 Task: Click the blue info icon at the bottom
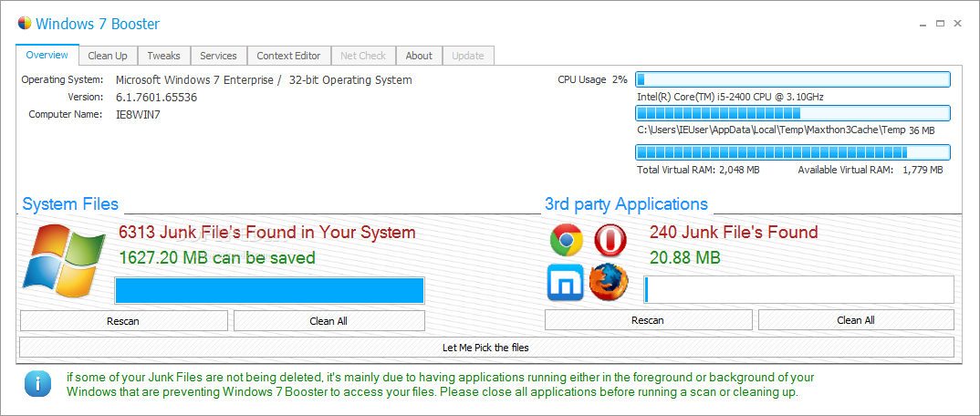click(x=37, y=384)
